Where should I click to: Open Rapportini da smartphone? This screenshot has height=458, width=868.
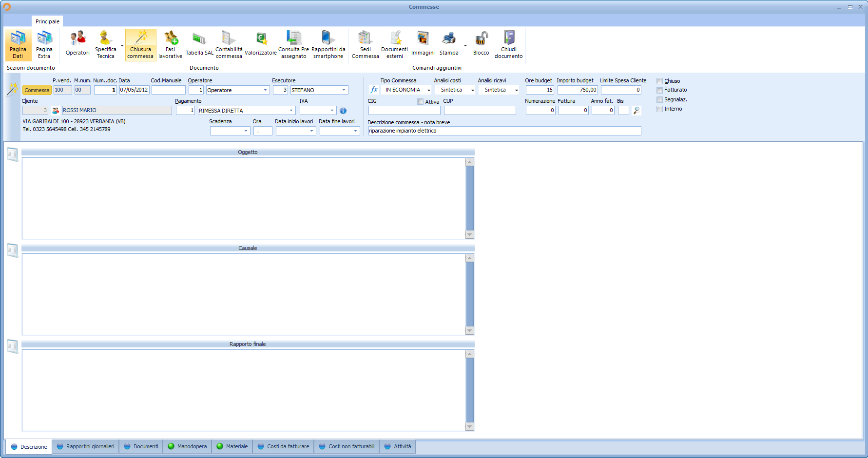328,44
